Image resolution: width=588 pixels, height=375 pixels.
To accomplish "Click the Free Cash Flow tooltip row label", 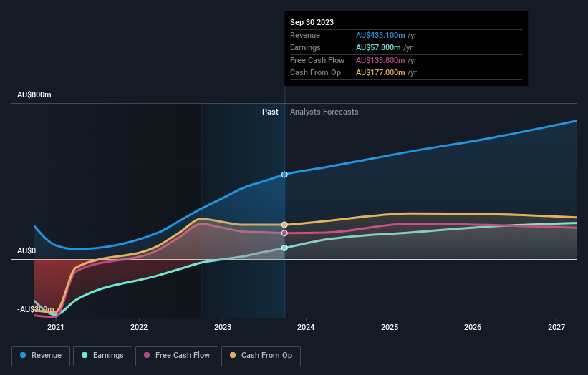I will point(317,60).
